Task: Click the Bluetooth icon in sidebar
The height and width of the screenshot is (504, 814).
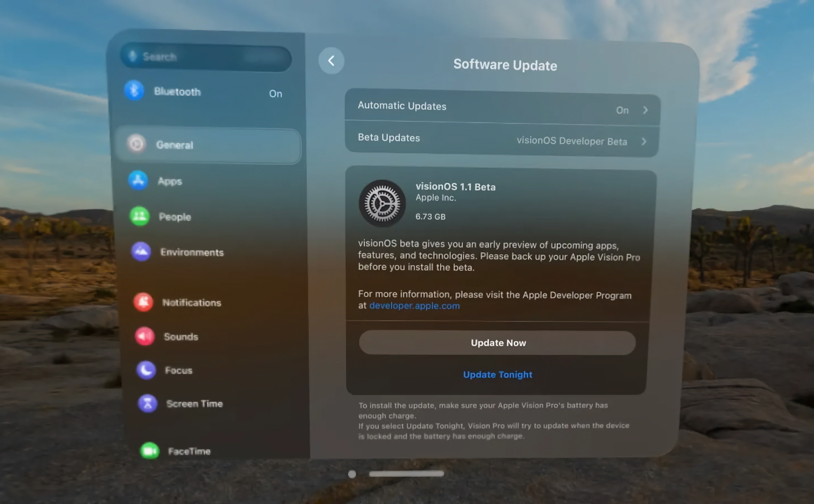Action: 134,90
